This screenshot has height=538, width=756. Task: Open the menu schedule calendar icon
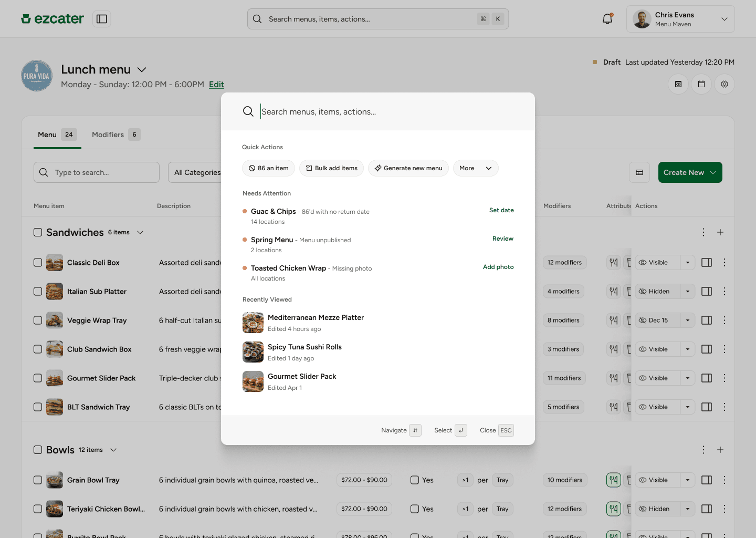pyautogui.click(x=701, y=84)
